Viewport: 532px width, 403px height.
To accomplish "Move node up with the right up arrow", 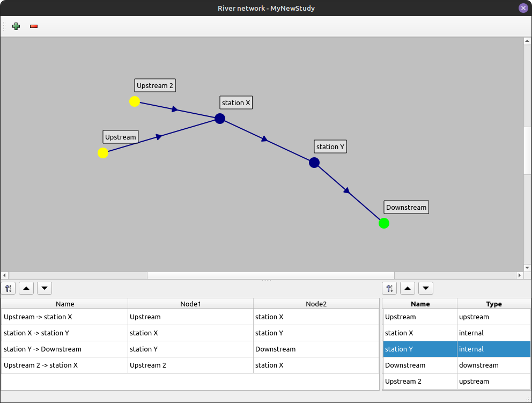I will 408,288.
